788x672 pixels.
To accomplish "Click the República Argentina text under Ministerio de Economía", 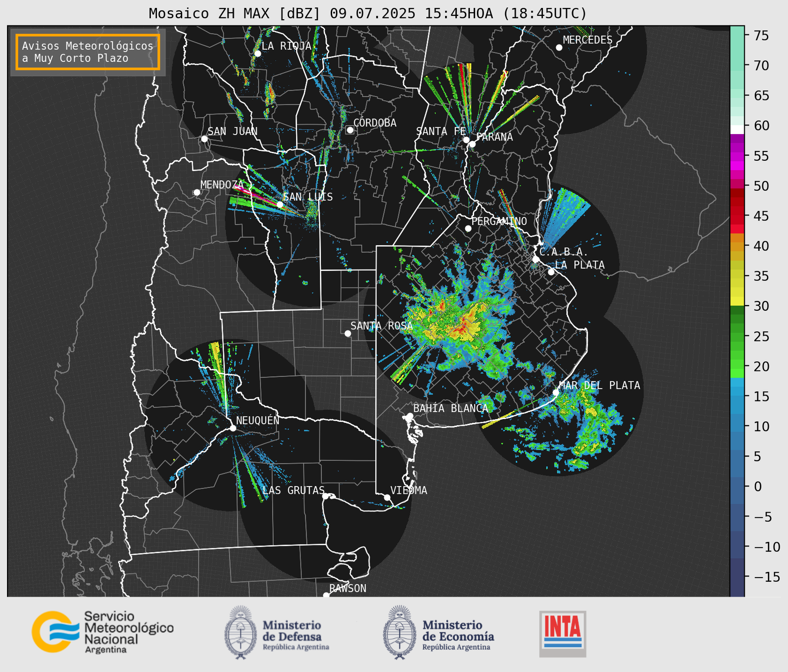I will [x=456, y=647].
